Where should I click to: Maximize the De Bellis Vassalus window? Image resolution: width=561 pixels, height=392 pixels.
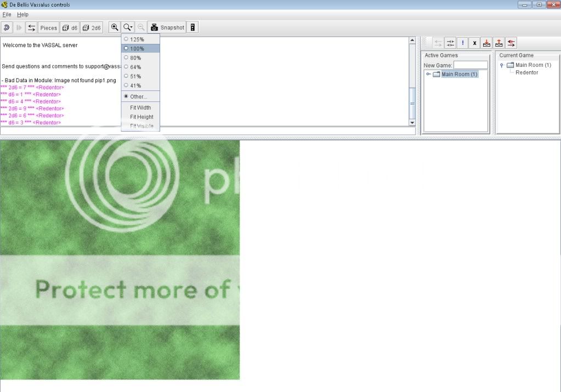539,4
